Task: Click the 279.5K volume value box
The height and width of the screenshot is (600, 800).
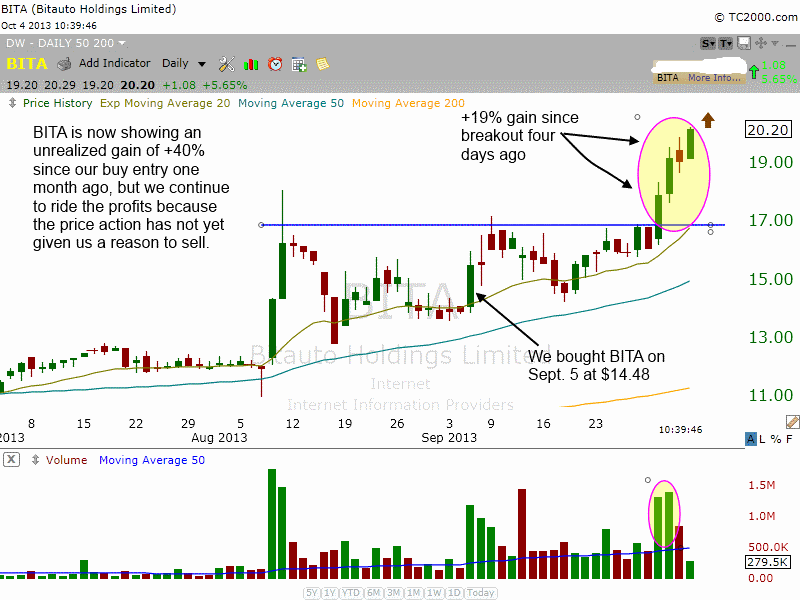Action: coord(768,562)
